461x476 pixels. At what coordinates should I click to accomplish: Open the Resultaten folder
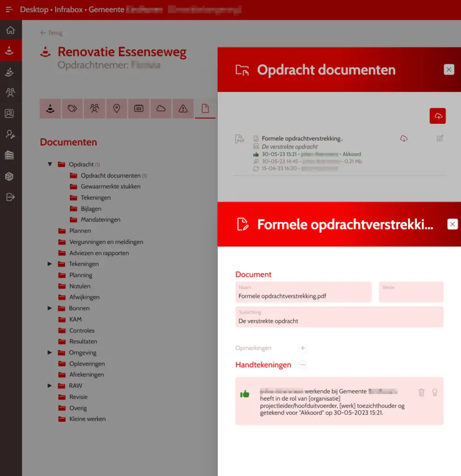pyautogui.click(x=78, y=341)
